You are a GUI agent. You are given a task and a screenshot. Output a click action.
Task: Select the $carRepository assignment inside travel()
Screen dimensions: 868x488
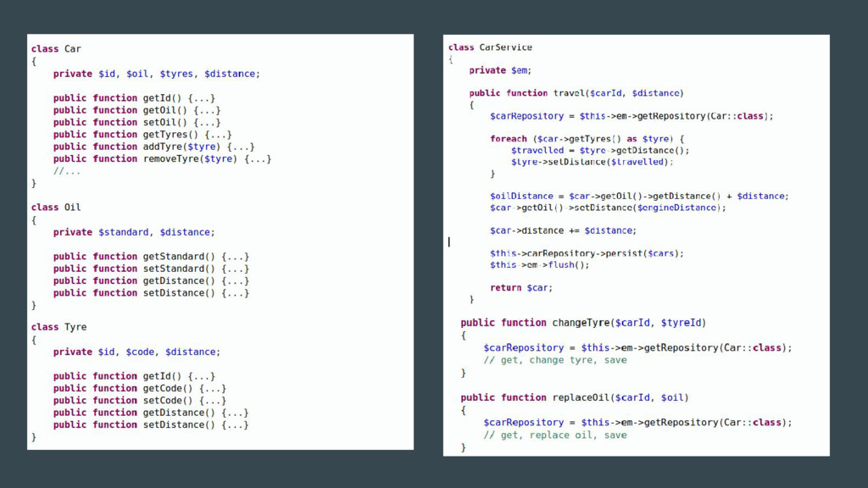[x=632, y=116]
